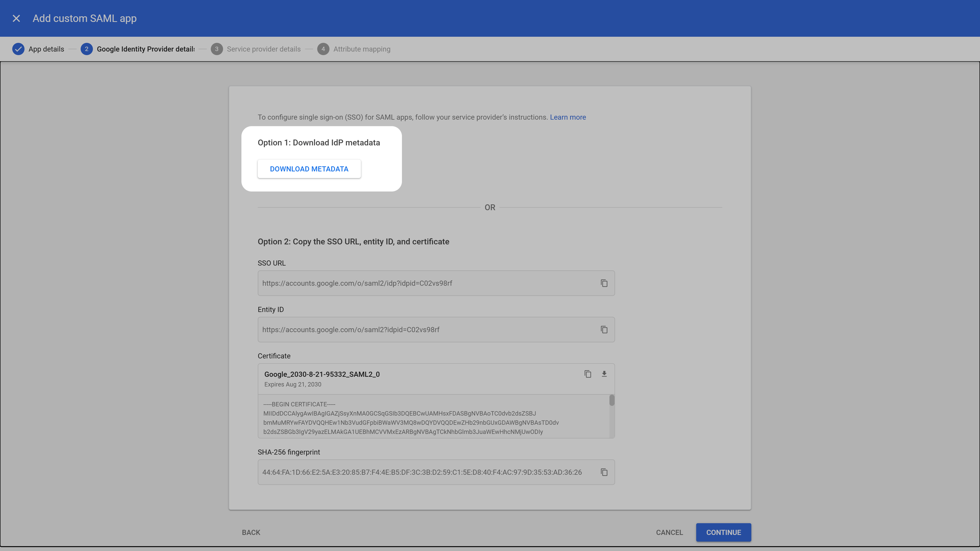Select the certificate name Google_2030-8-21-95332_SAML2_0

[322, 374]
